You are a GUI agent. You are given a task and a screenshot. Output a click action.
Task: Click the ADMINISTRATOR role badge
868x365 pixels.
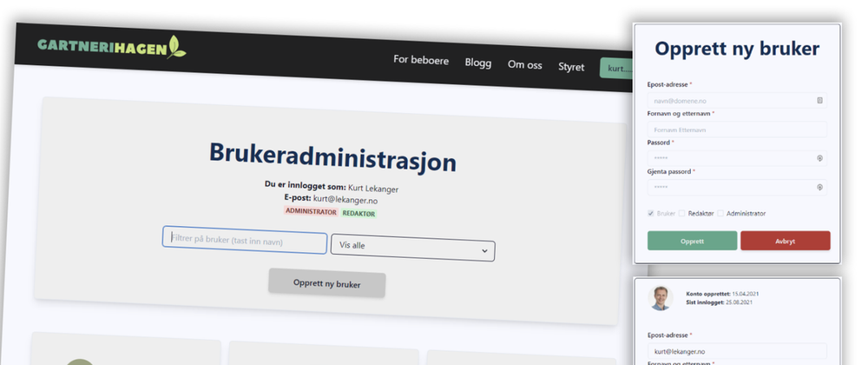tap(311, 211)
